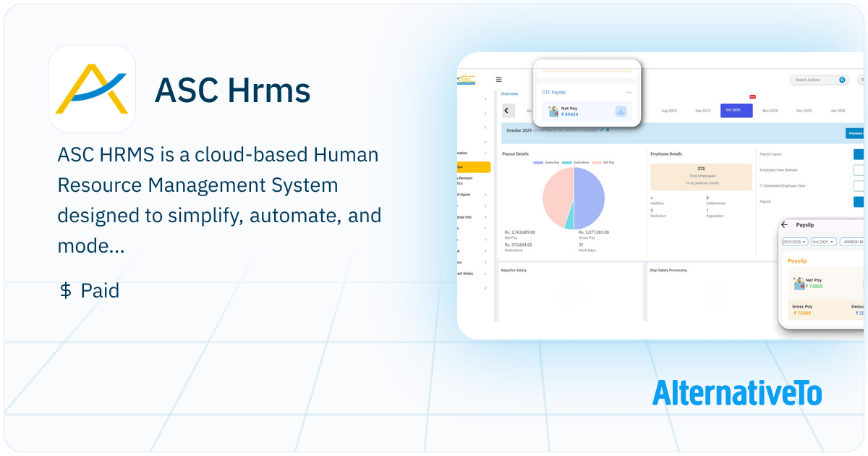Click the blue search magnifier icon

[842, 80]
